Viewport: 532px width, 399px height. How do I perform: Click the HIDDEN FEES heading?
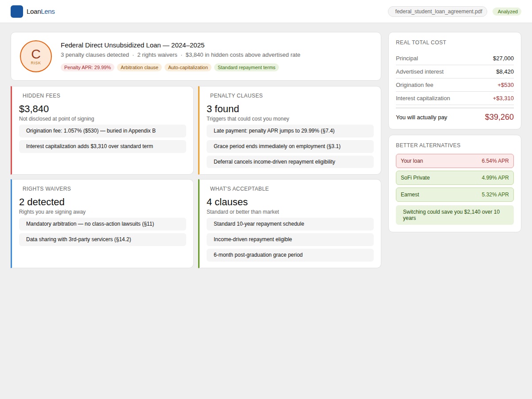tap(41, 95)
